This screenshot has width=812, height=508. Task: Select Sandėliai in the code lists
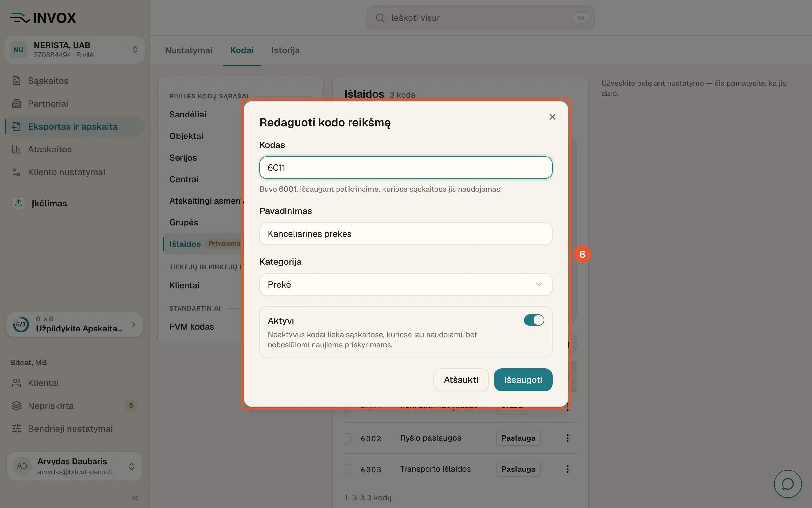pos(187,115)
